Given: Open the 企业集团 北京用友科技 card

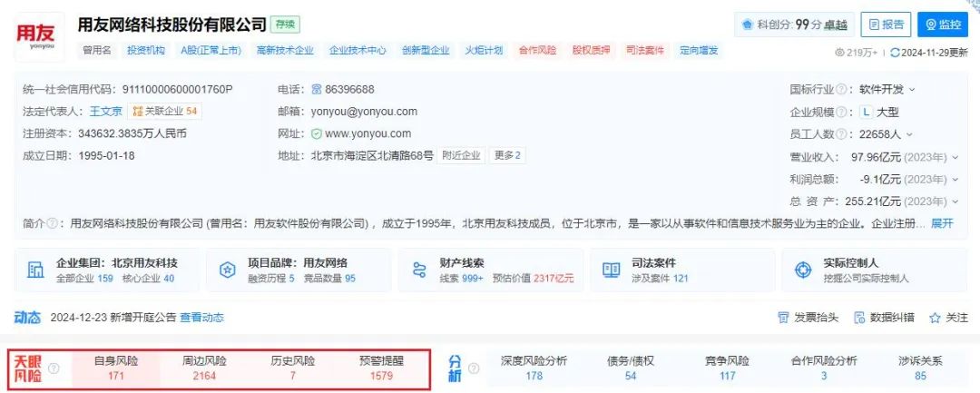Looking at the screenshot, I should pyautogui.click(x=107, y=270).
